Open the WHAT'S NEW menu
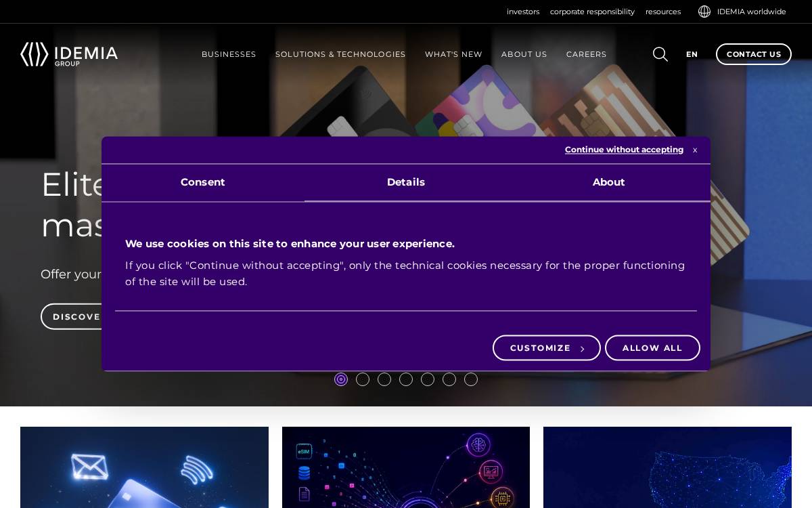The image size is (812, 508). 453,54
